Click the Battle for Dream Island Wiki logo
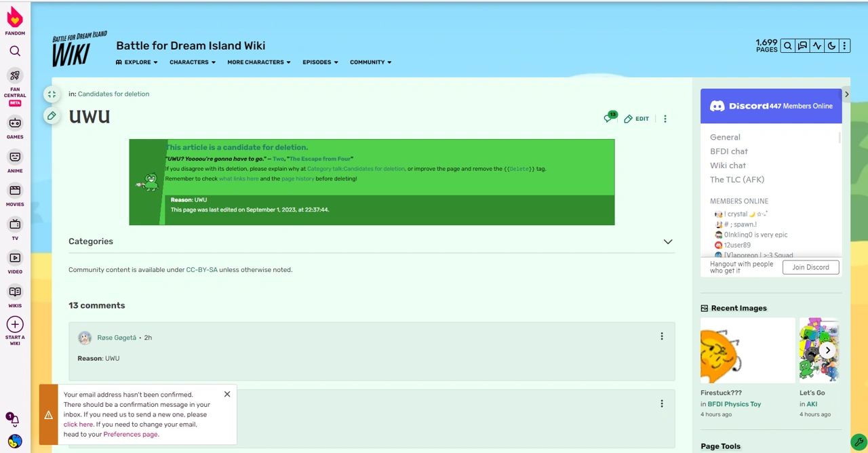The image size is (868, 453). coord(79,49)
